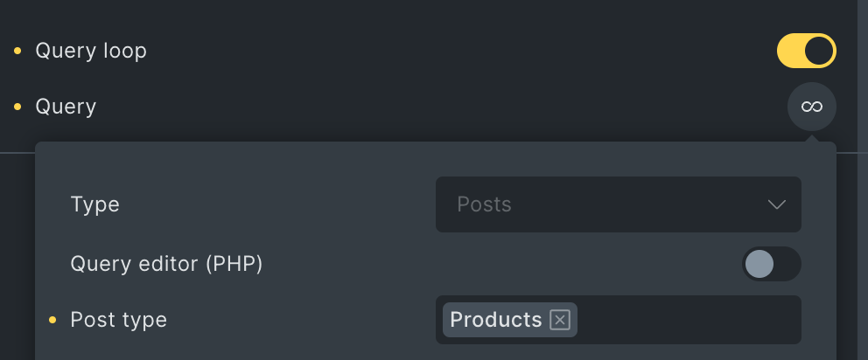This screenshot has width=868, height=360.
Task: Click the Post type label
Action: point(118,320)
